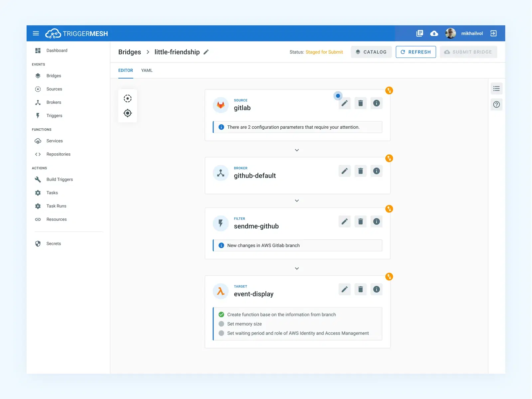The height and width of the screenshot is (399, 532).
Task: Click the mikhailvol user avatar
Action: point(451,33)
